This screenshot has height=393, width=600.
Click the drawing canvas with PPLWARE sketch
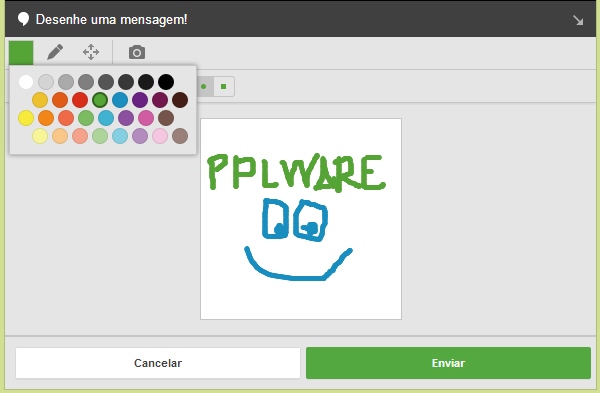(301, 219)
